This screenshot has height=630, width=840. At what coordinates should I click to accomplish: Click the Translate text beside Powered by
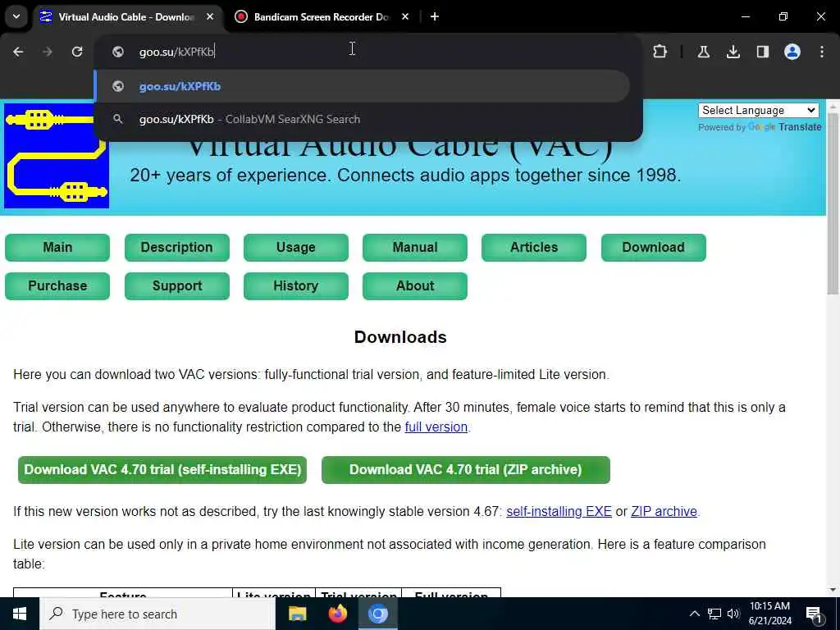(x=800, y=127)
